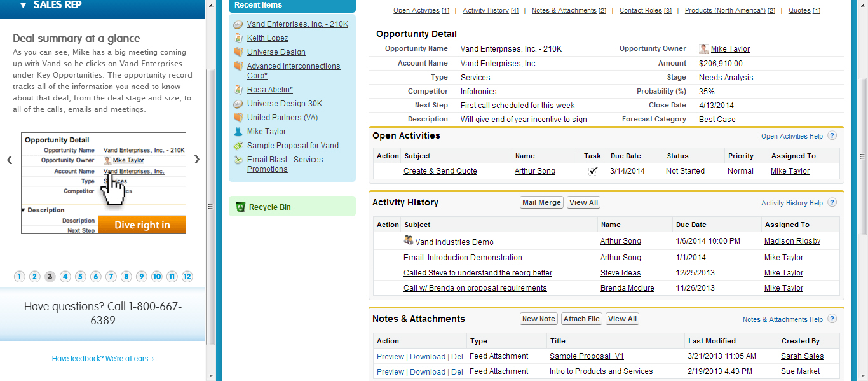Click the Recycle Bin icon

coord(240,207)
